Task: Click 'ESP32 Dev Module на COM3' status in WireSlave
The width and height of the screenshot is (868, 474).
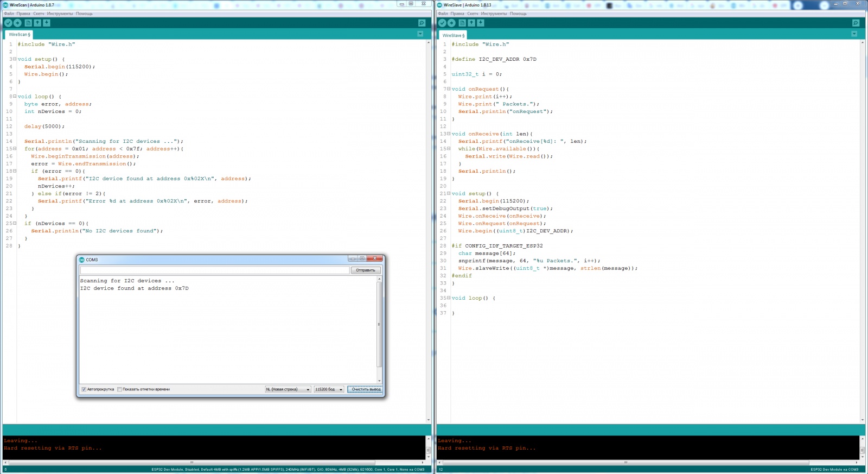Action: pos(834,470)
